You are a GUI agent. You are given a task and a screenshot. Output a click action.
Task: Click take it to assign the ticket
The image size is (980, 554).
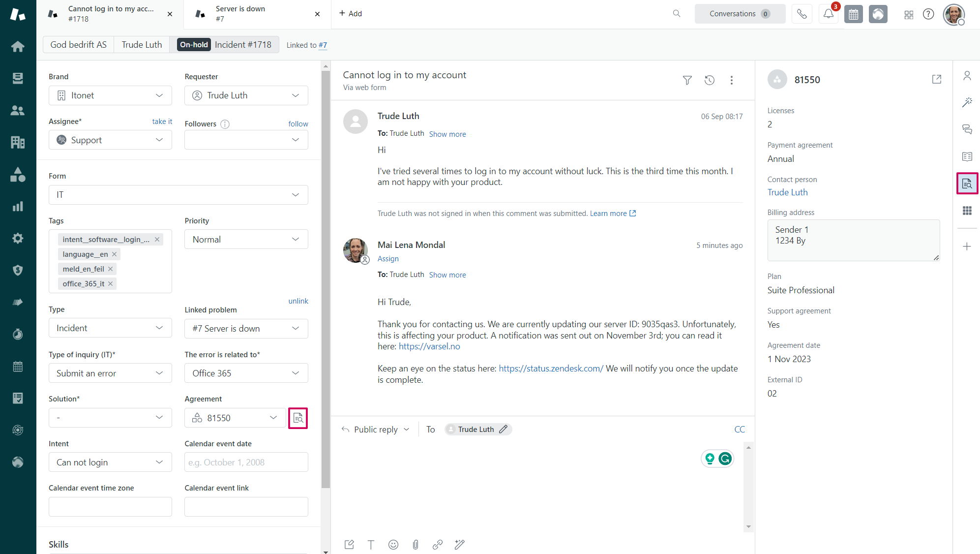click(x=162, y=121)
